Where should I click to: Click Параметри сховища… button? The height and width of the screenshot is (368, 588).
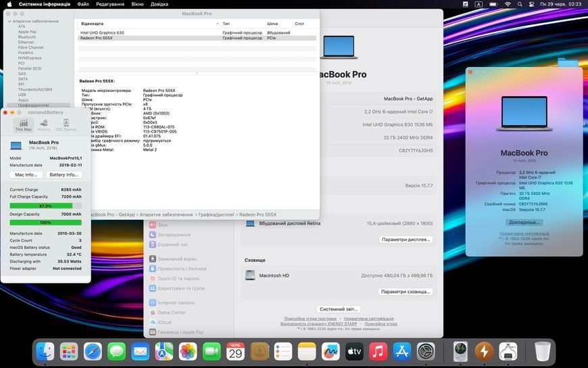tap(405, 292)
